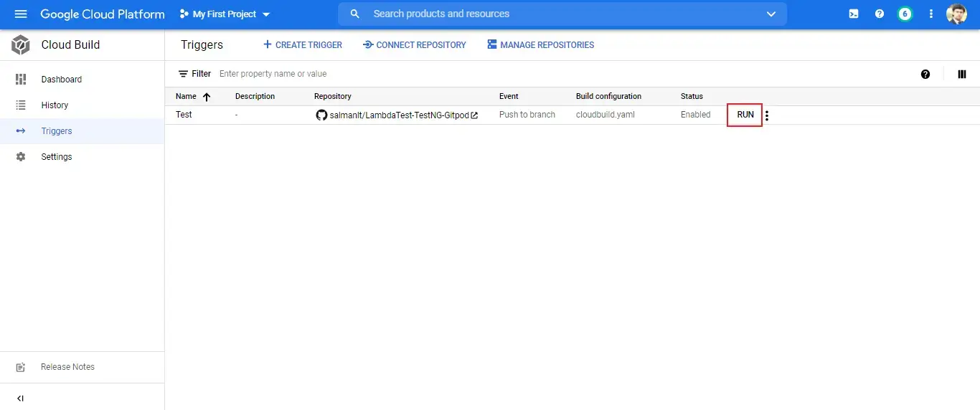Screen dimensions: 980x410
Task: Open the help icon in top bar
Action: pos(880,14)
